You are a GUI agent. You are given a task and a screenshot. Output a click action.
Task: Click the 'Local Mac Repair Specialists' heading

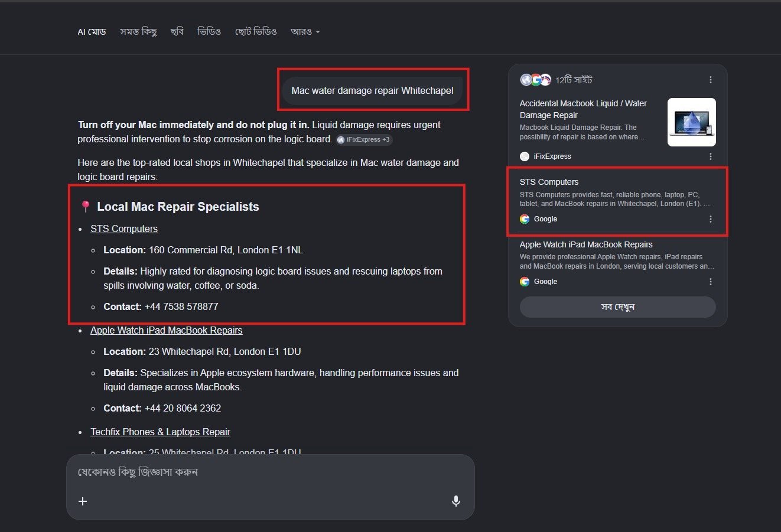(x=178, y=207)
